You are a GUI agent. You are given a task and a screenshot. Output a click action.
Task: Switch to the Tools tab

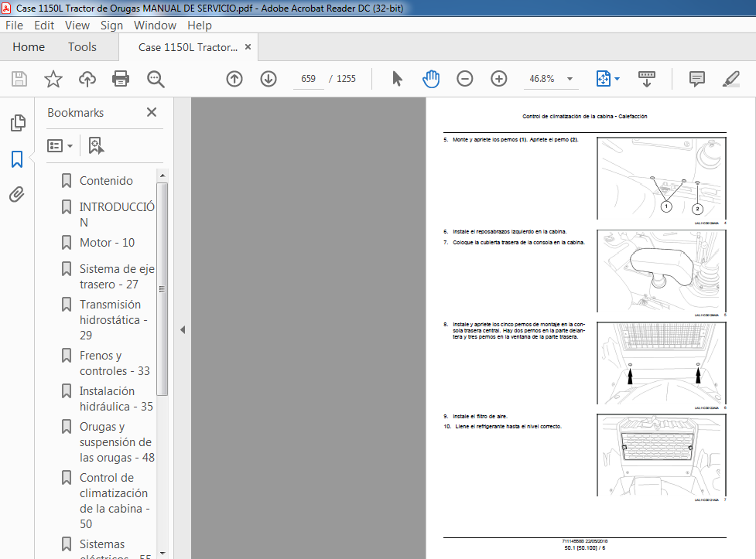[x=82, y=46]
